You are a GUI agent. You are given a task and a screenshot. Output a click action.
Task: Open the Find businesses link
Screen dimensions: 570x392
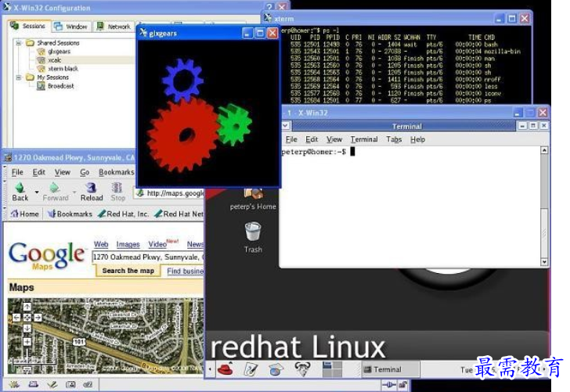tap(185, 271)
